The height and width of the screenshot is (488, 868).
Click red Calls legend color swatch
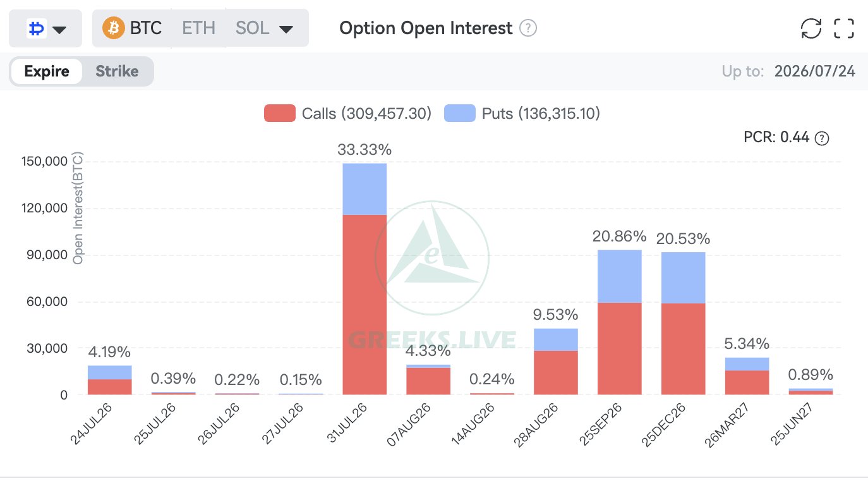pos(279,114)
